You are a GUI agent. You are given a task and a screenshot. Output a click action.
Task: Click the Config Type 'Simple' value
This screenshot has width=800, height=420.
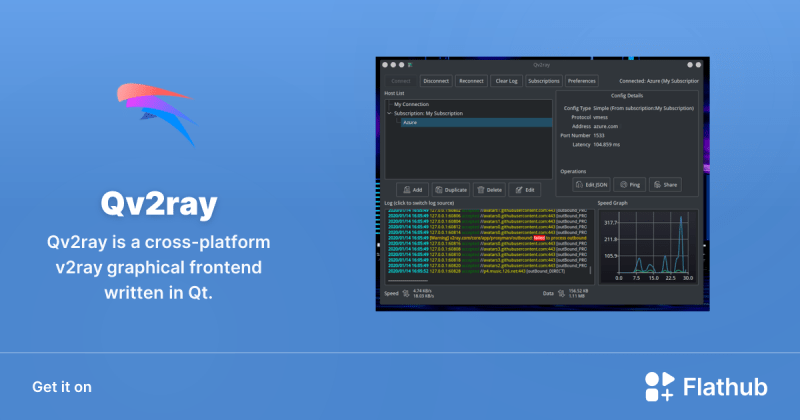[x=643, y=108]
